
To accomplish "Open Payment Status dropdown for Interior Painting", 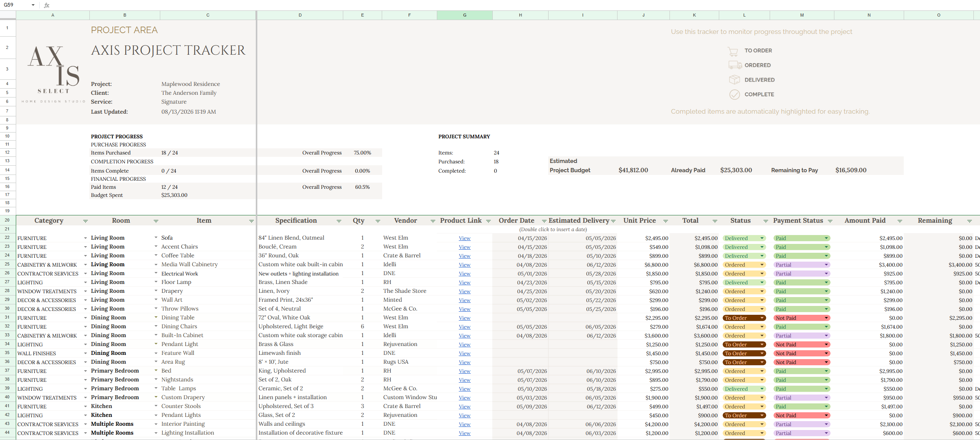I will [826, 424].
